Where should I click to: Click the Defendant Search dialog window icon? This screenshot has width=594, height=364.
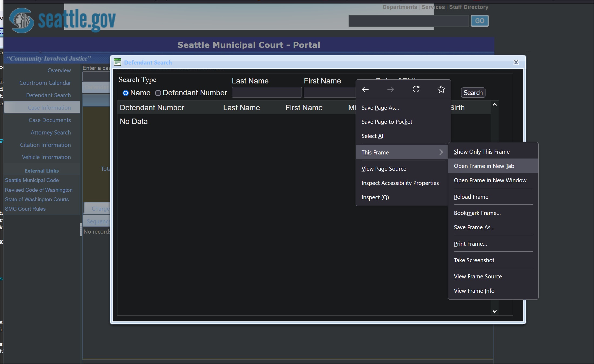117,62
